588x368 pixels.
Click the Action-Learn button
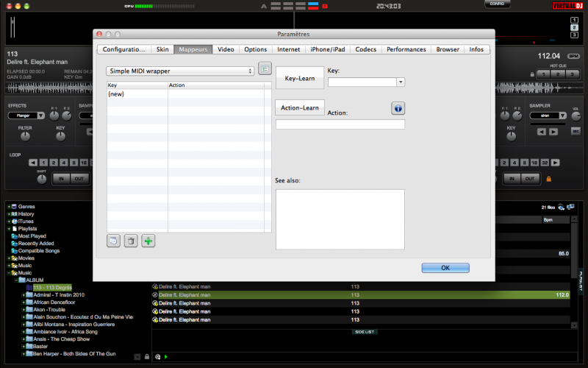click(x=300, y=107)
